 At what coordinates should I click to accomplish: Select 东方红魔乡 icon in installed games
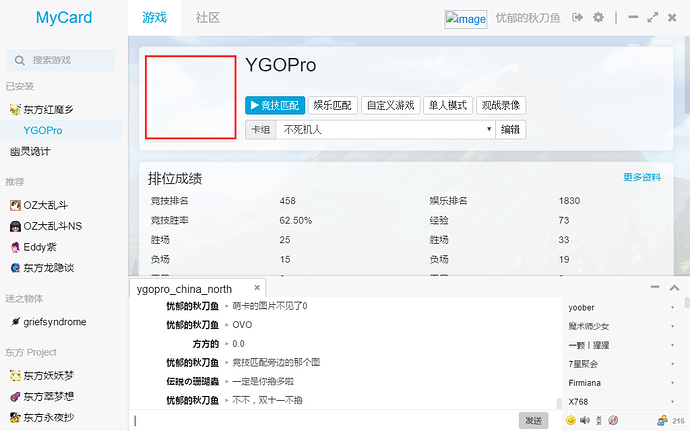[15, 109]
